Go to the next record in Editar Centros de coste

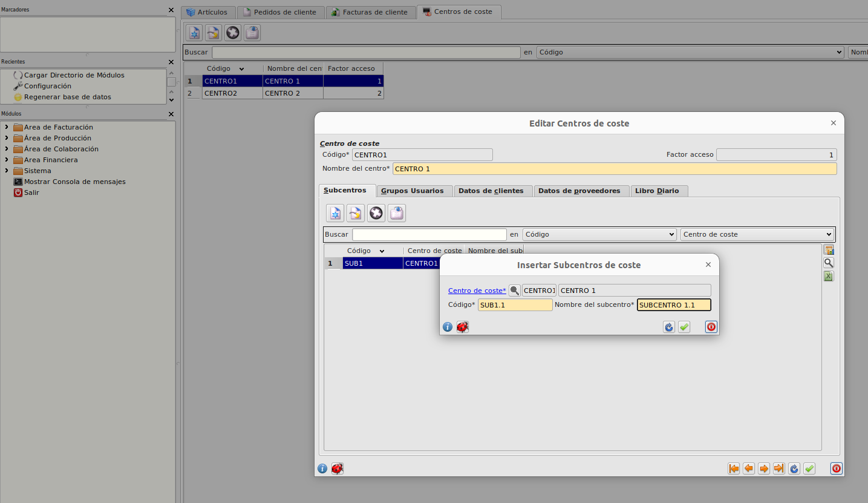(x=764, y=468)
